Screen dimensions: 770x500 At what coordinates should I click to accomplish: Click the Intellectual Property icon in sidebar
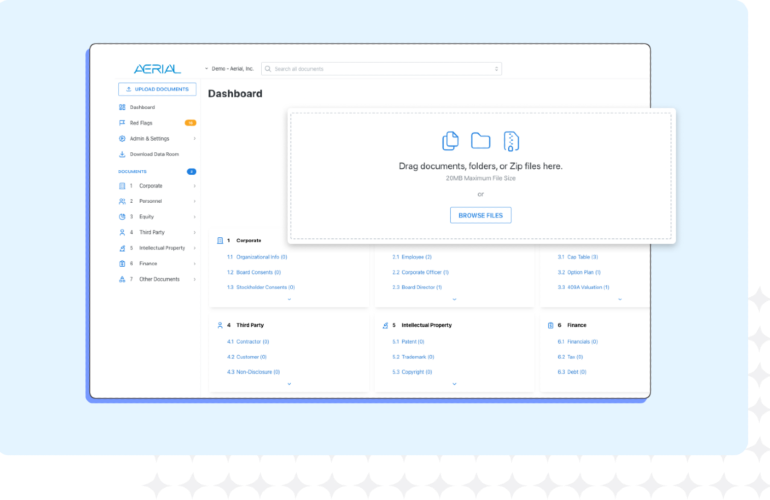tap(122, 248)
